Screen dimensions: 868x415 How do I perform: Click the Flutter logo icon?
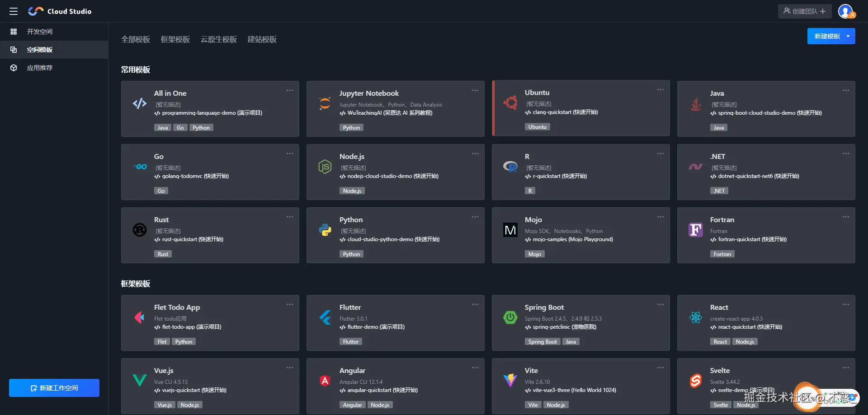325,317
